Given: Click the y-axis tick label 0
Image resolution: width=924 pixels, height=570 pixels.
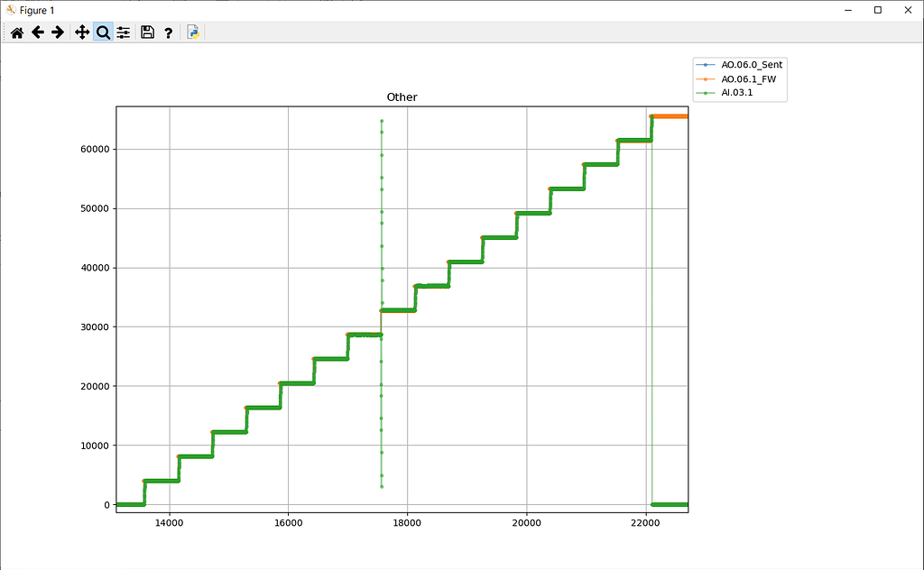Looking at the screenshot, I should [106, 505].
